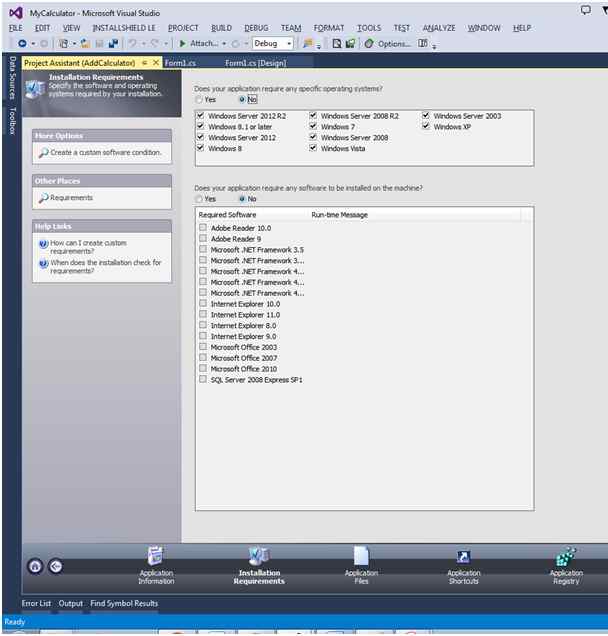This screenshot has width=608, height=636.
Task: Click the Home round button icon
Action: pyautogui.click(x=35, y=566)
